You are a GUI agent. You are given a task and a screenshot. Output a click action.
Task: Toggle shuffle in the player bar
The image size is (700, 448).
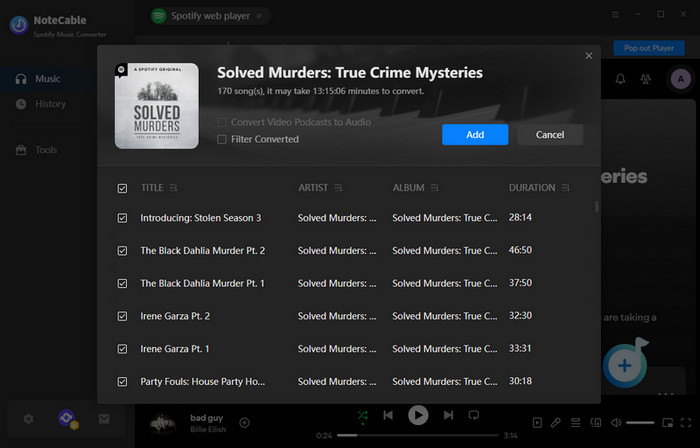click(x=362, y=416)
